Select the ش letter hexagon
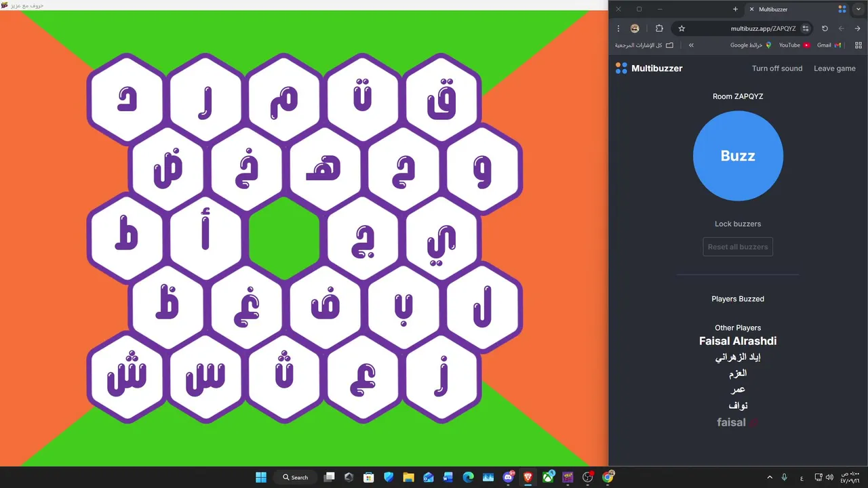Viewport: 868px width, 488px height. [127, 378]
